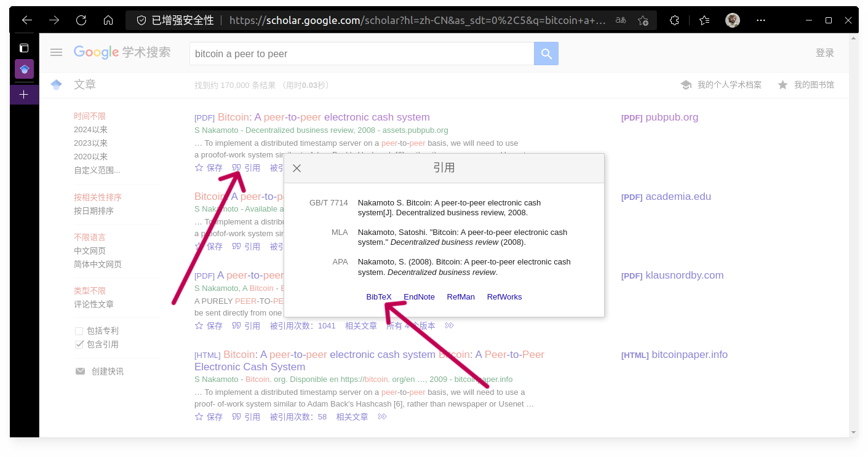Choose 简体中文网页 language filter
The image size is (868, 457).
[x=98, y=264]
